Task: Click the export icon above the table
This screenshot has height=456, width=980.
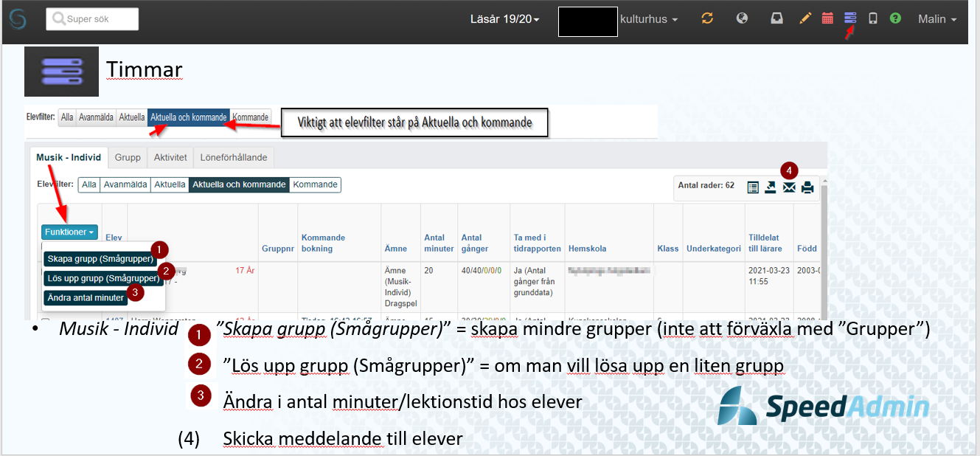Action: 771,187
